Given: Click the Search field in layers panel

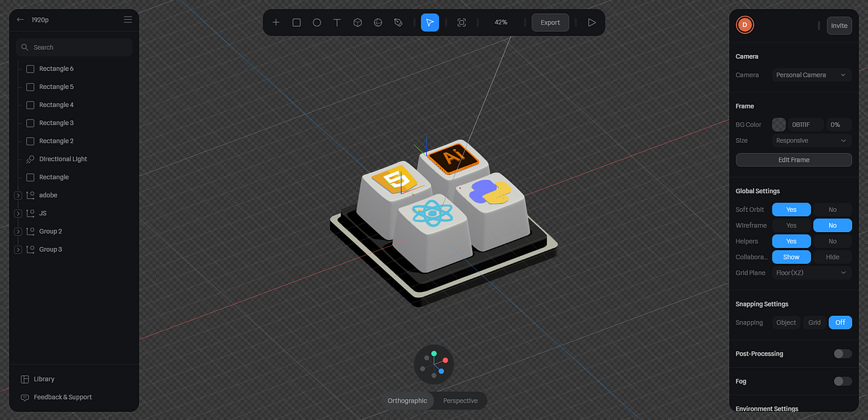Looking at the screenshot, I should (x=74, y=46).
